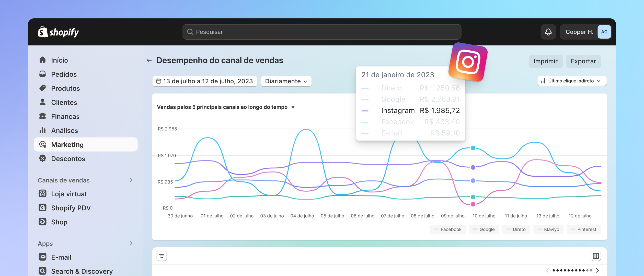Toggle the Direto series in legend
The height and width of the screenshot is (276, 644).
[516, 229]
